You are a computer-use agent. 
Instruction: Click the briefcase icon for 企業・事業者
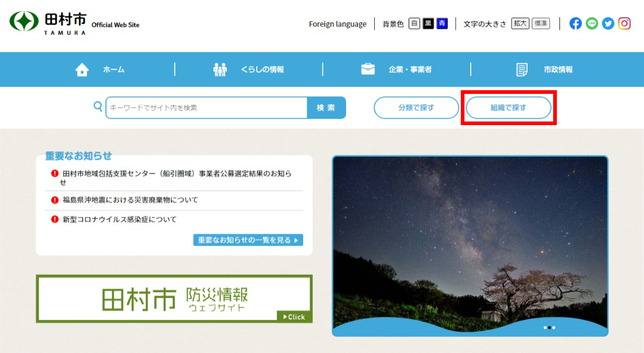368,69
